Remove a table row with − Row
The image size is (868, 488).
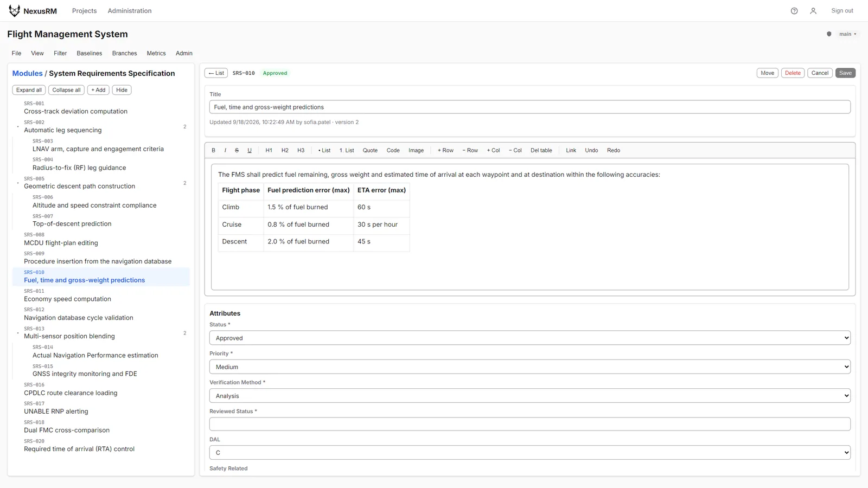coord(470,151)
